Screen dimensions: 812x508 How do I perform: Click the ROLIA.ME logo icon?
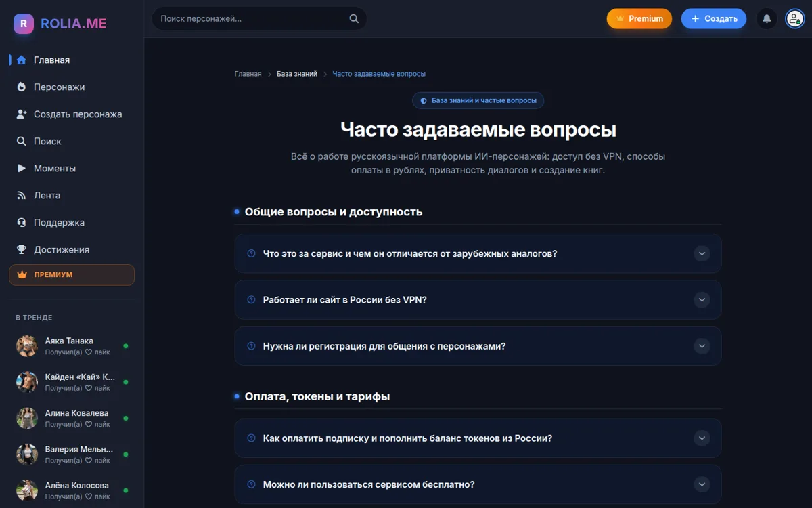point(24,24)
